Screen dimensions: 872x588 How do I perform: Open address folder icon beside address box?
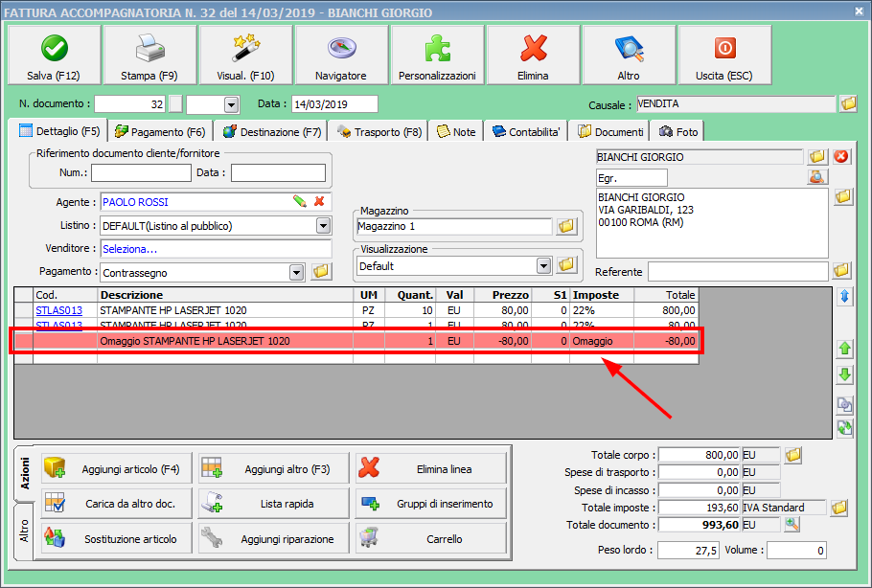(843, 196)
